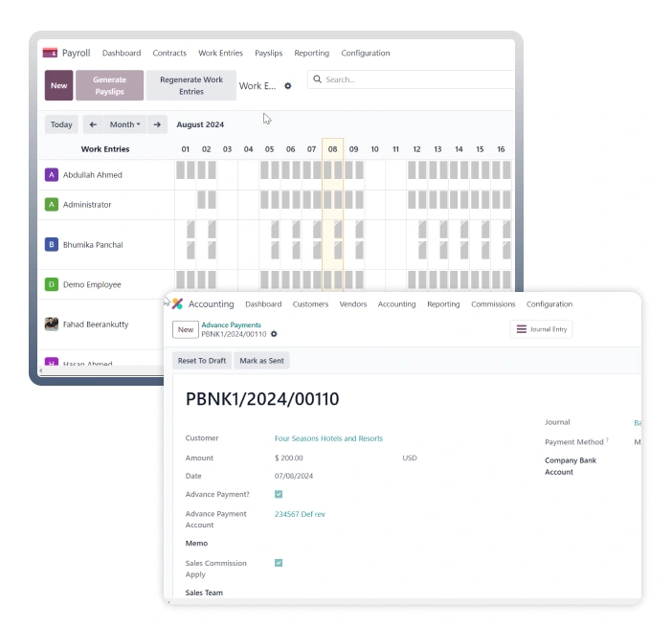Viewport: 672px width, 626px height.
Task: Click Abdullah Ahmed row name
Action: click(93, 175)
